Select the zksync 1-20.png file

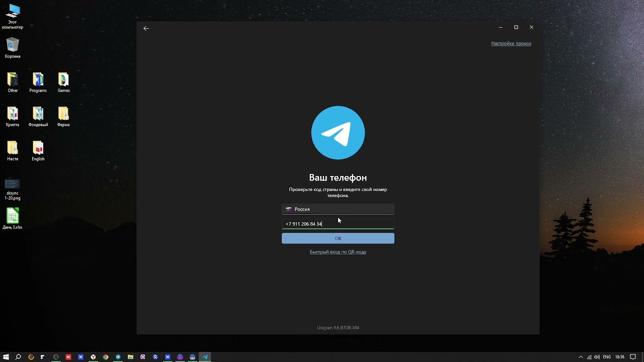coord(13,189)
